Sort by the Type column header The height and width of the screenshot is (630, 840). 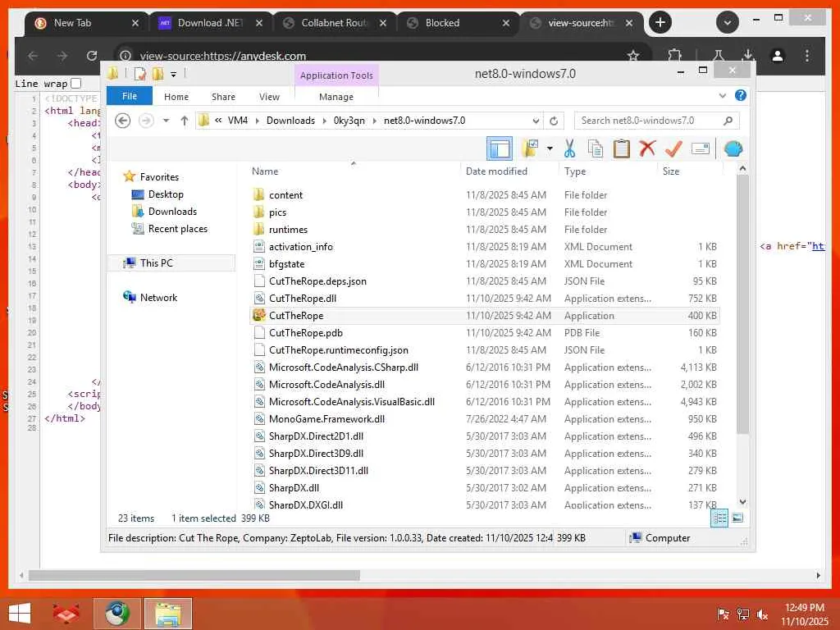[575, 171]
